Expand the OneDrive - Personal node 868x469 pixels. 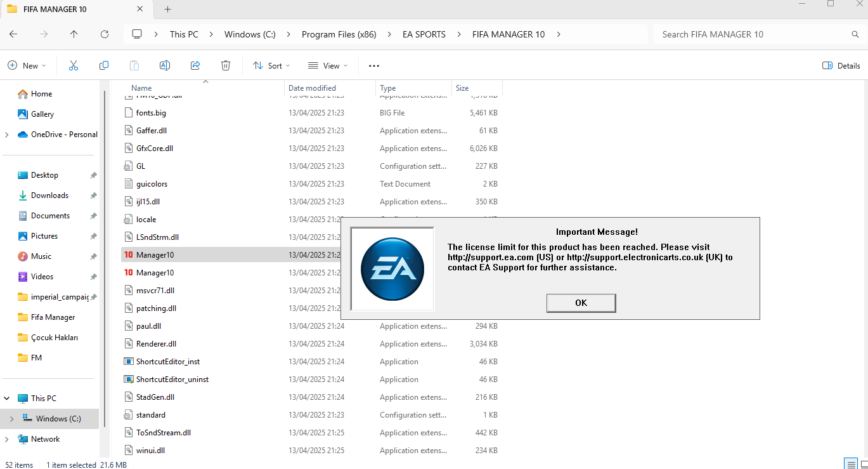tap(6, 135)
